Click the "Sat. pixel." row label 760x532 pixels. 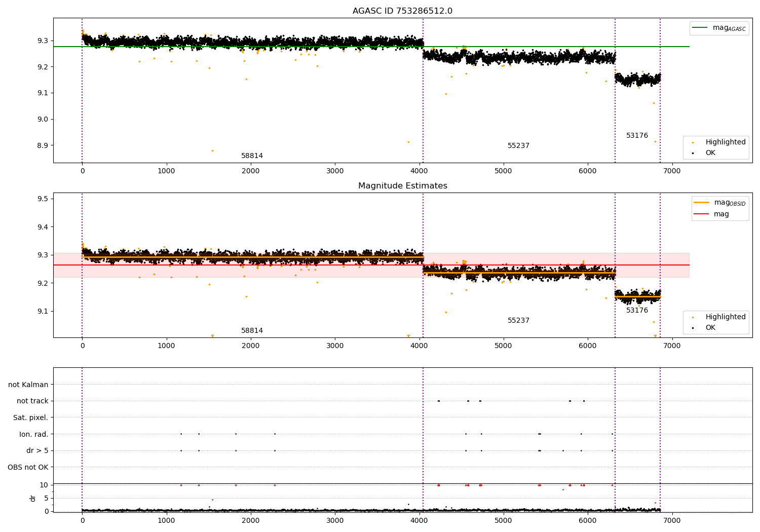30,417
